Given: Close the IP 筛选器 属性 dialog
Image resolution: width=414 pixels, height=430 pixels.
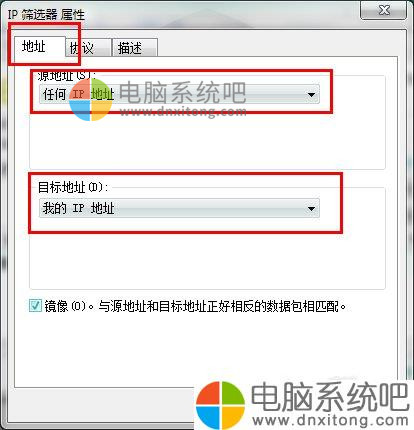Looking at the screenshot, I should coord(384,10).
